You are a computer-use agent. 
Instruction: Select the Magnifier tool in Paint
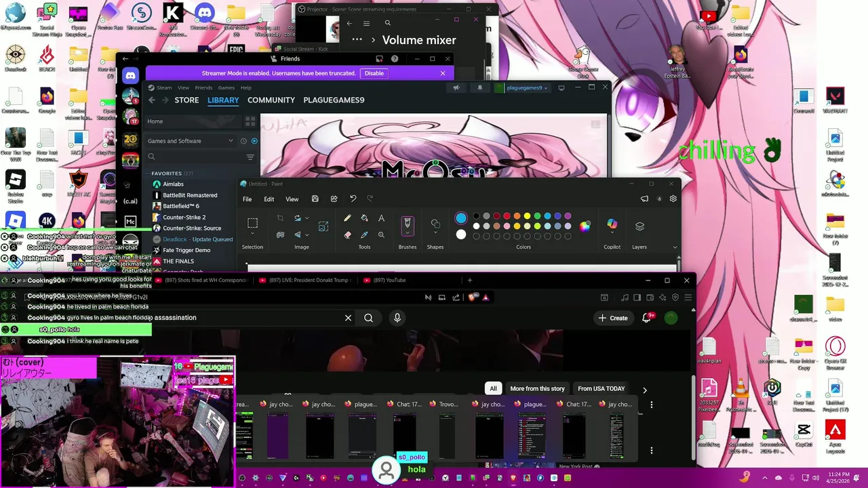click(x=381, y=235)
